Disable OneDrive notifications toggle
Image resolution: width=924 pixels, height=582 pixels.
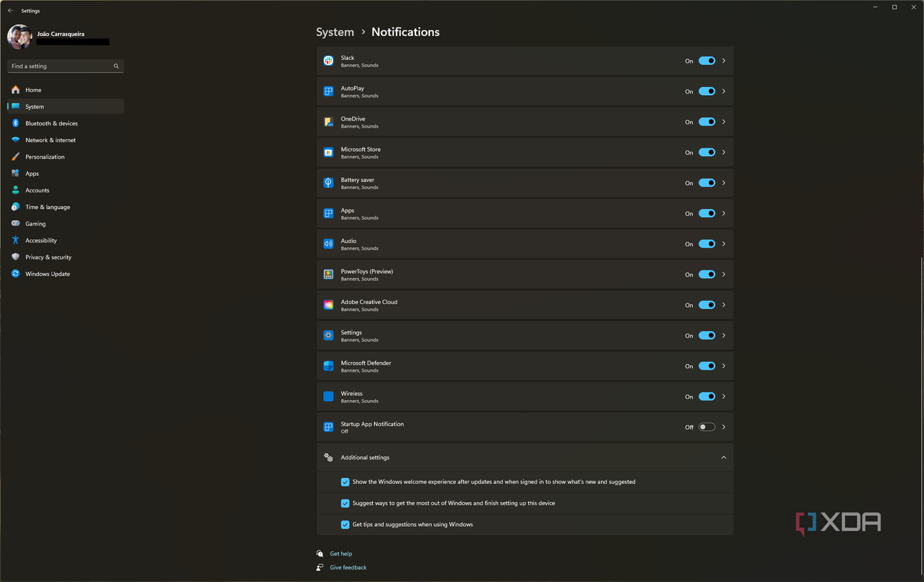(707, 122)
